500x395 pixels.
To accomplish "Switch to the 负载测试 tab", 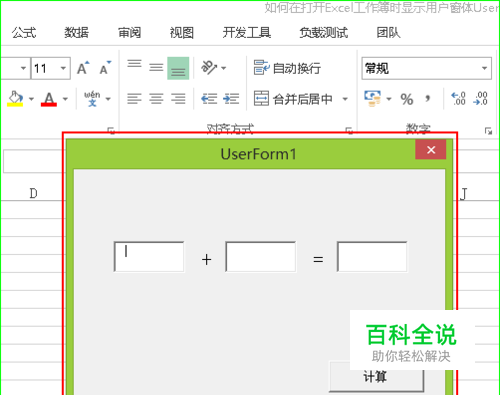I will coord(323,33).
